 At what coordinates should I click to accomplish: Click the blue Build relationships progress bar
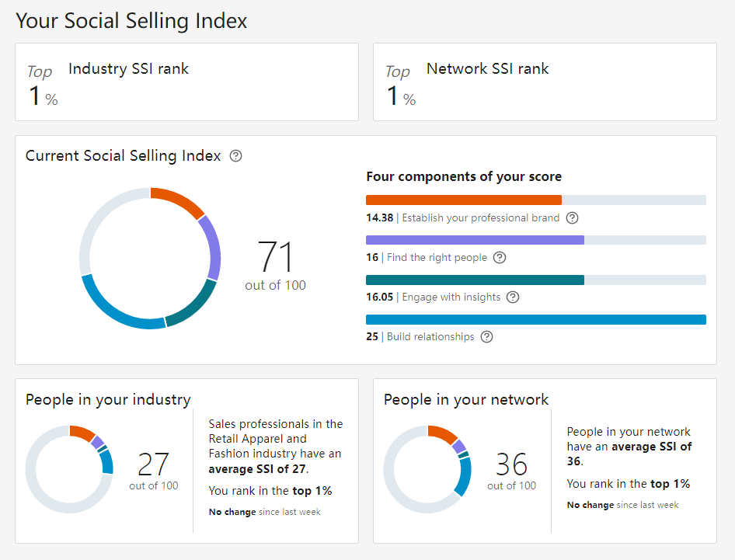(x=535, y=319)
